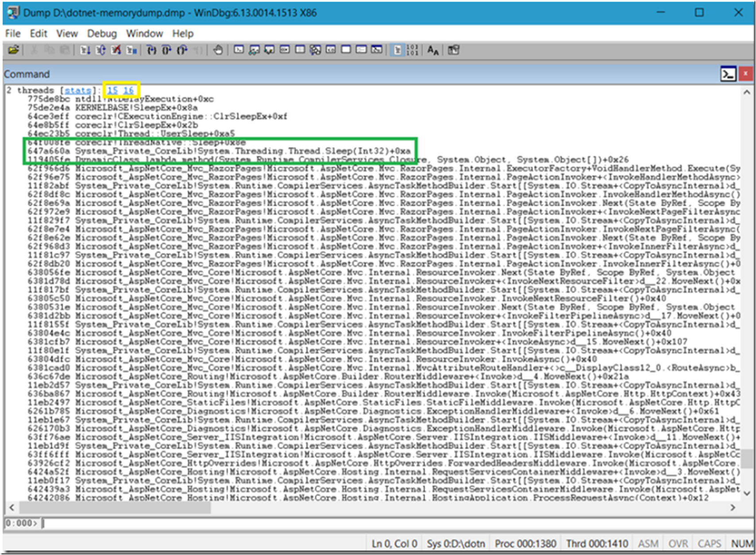Click the Step Into toolbar icon

pyautogui.click(x=151, y=50)
